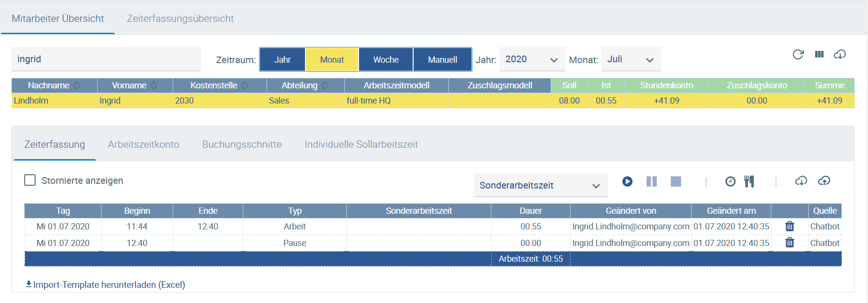Tick the Stornierte anzeigen checkbox
This screenshot has height=303, width=868.
coord(30,180)
